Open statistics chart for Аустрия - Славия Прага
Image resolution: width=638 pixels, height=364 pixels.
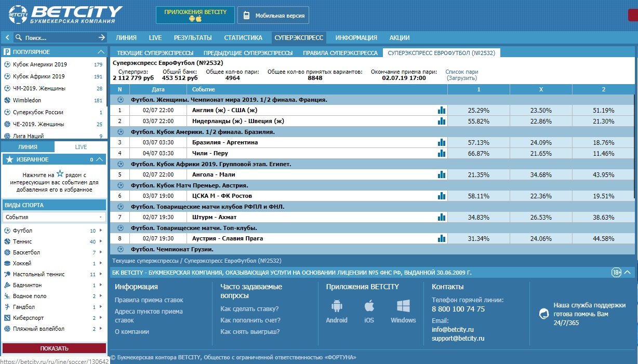click(x=442, y=238)
